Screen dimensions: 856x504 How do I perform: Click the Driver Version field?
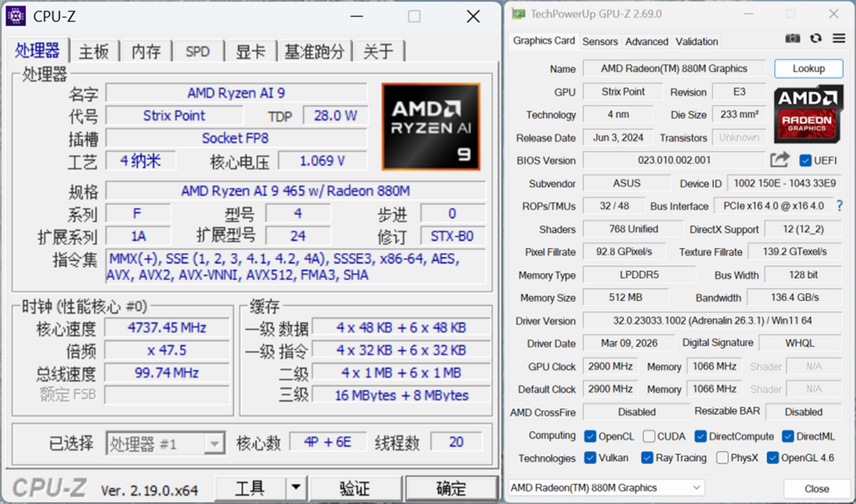[x=713, y=321]
